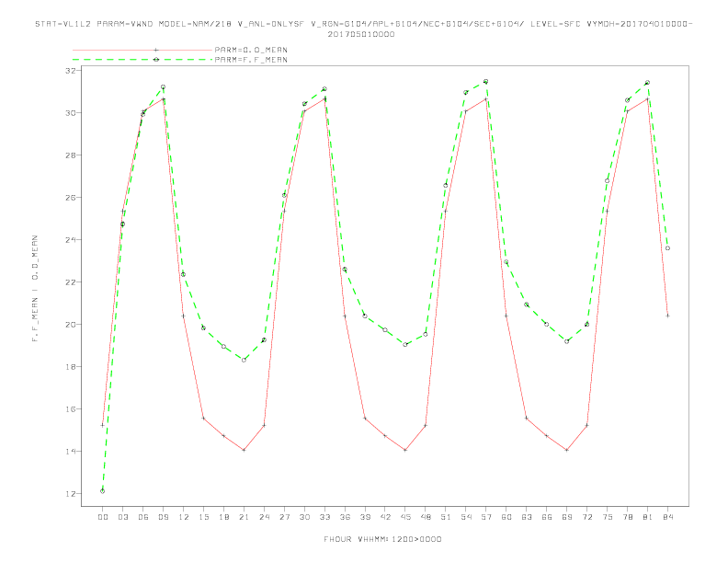Screen dimensions: 728x563
Task: Click the PARM=O.O_MEAN legend label
Action: point(251,50)
